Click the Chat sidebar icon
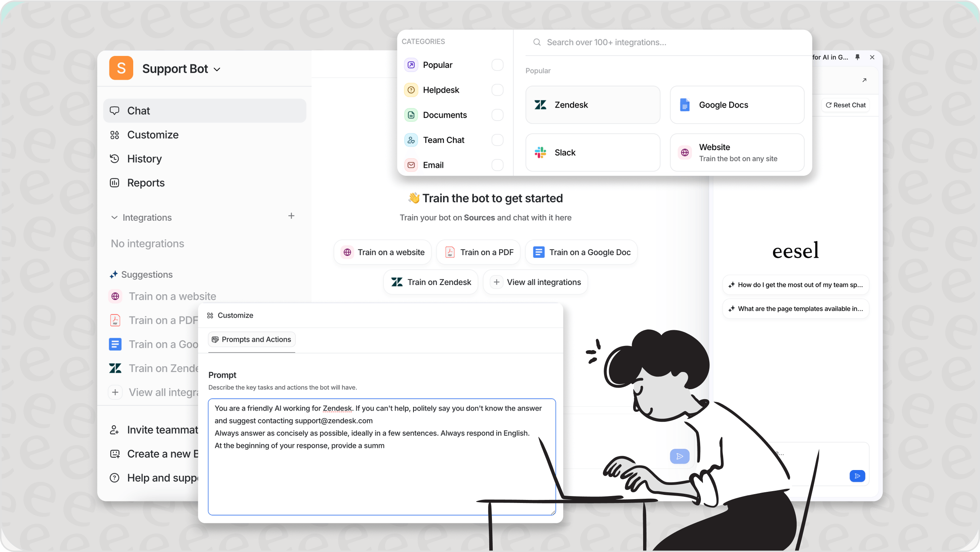 coord(114,110)
